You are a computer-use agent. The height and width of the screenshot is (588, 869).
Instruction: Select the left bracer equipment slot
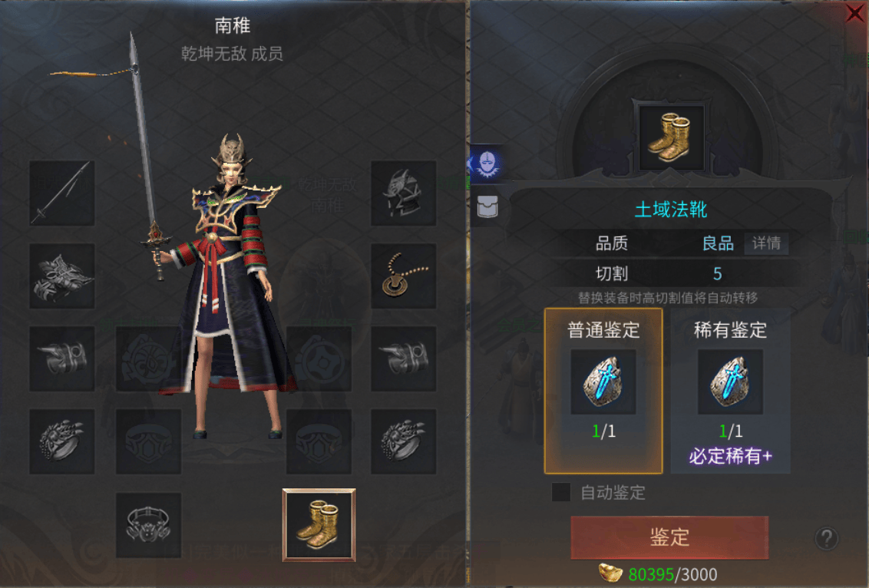pyautogui.click(x=62, y=358)
